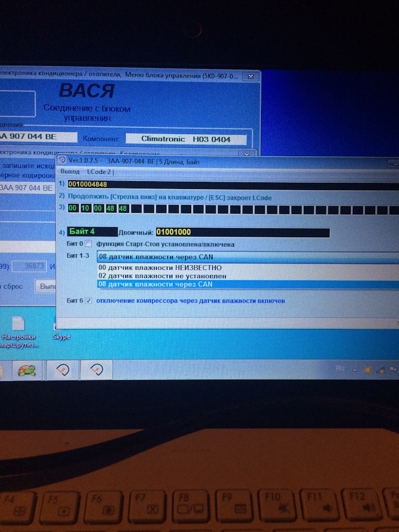Open the LCode 2 menu
The width and height of the screenshot is (399, 532).
pyautogui.click(x=99, y=172)
